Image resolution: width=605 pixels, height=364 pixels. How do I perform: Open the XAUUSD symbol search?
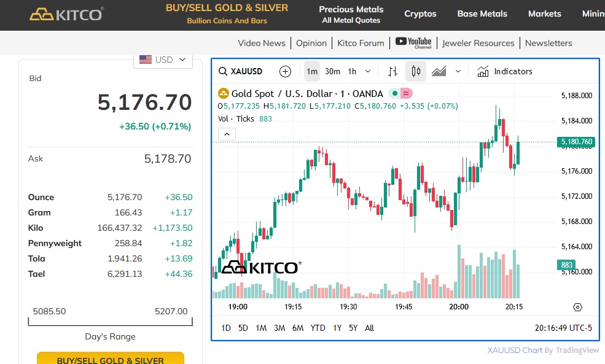tap(241, 71)
